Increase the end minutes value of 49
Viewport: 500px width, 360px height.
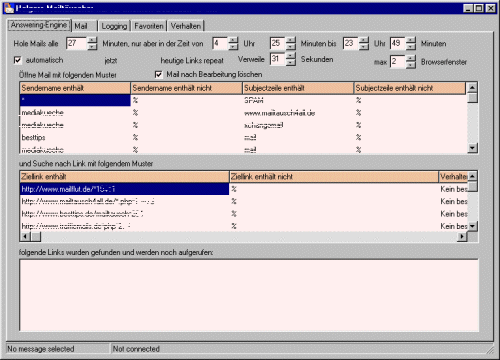(411, 40)
